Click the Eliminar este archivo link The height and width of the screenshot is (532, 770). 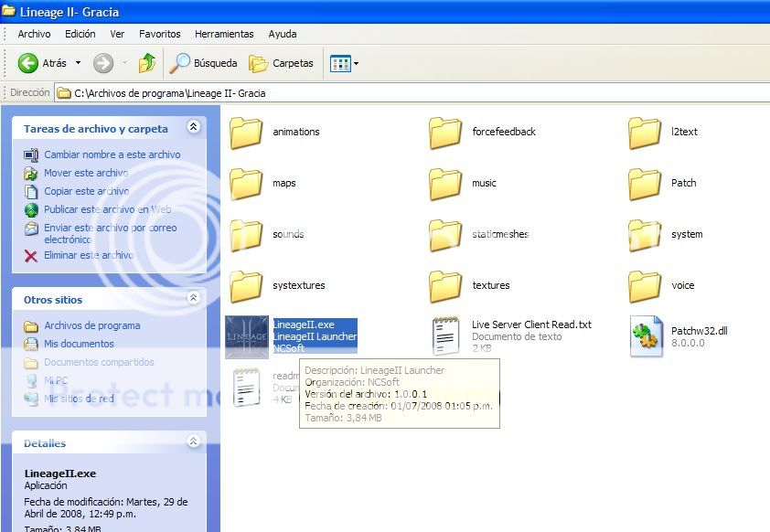point(89,255)
